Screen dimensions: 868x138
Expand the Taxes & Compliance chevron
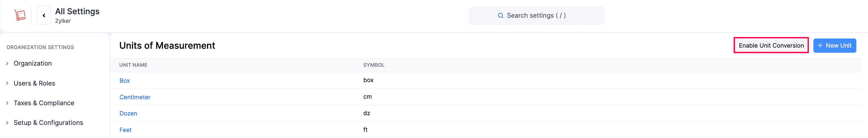[x=7, y=103]
